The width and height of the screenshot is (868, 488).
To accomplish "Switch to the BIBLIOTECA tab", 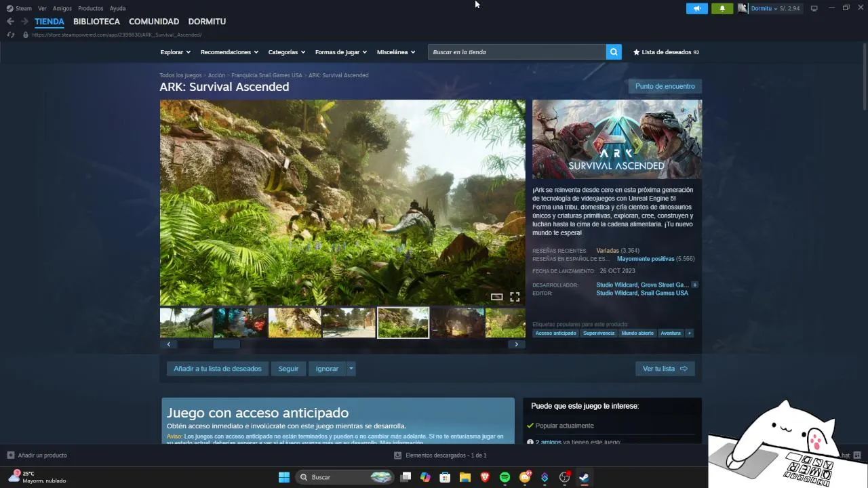I will 96,22.
